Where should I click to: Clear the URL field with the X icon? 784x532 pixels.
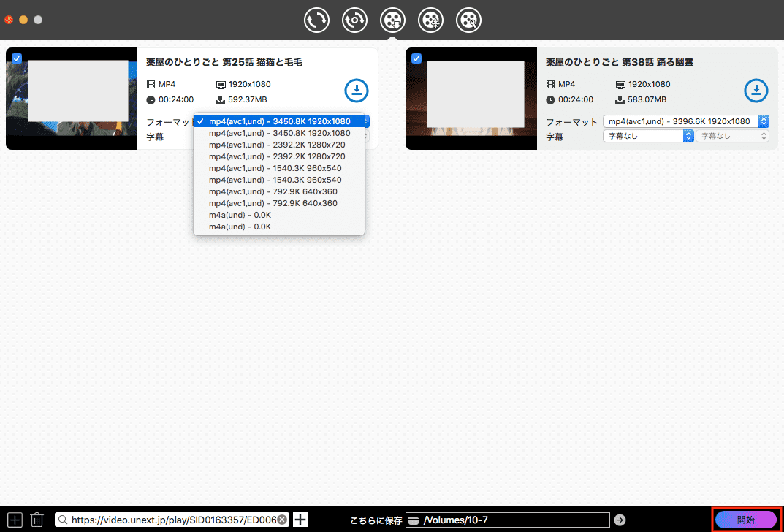pyautogui.click(x=282, y=520)
